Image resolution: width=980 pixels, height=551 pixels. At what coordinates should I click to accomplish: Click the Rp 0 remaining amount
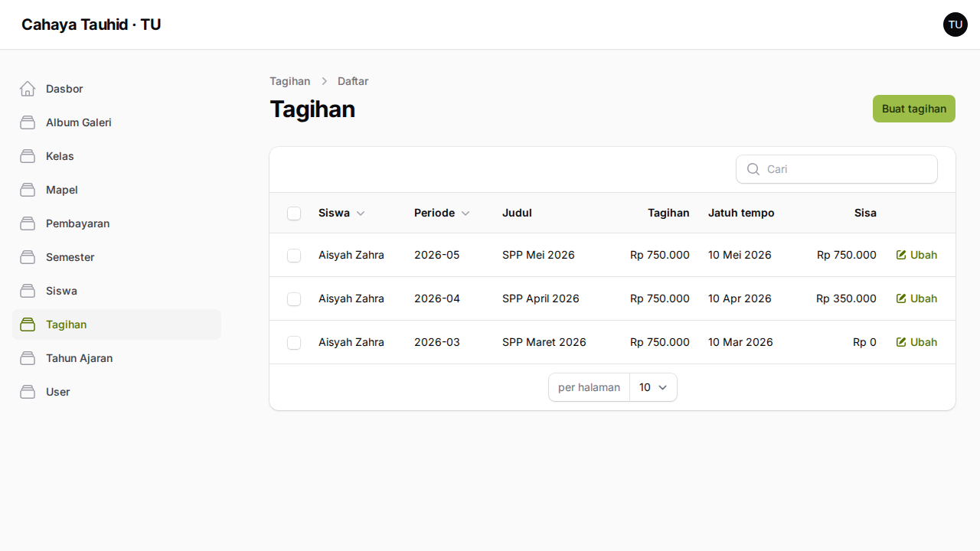(x=864, y=342)
